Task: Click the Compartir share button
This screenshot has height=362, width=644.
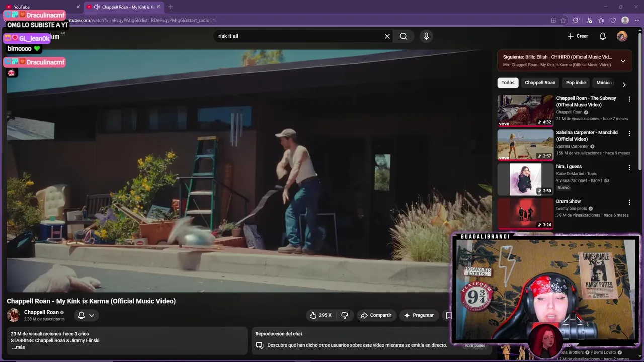Action: click(x=376, y=315)
